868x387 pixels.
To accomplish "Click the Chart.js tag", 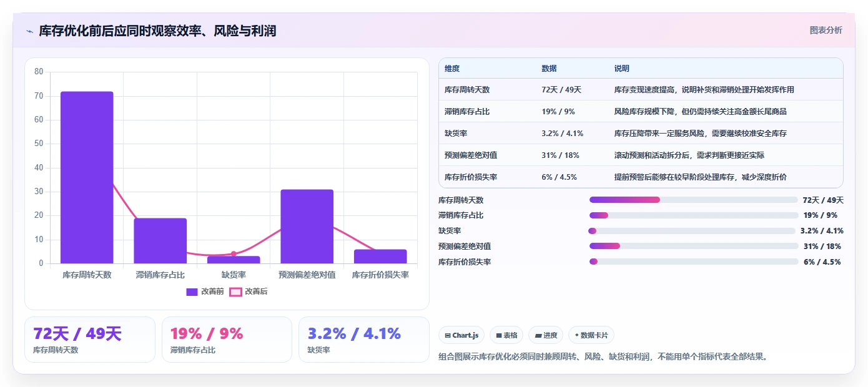I will 461,335.
